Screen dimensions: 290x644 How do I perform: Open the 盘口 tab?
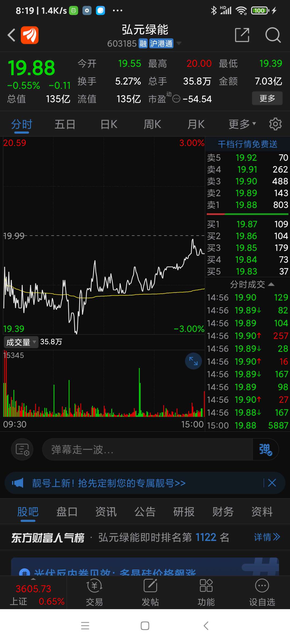[67, 512]
